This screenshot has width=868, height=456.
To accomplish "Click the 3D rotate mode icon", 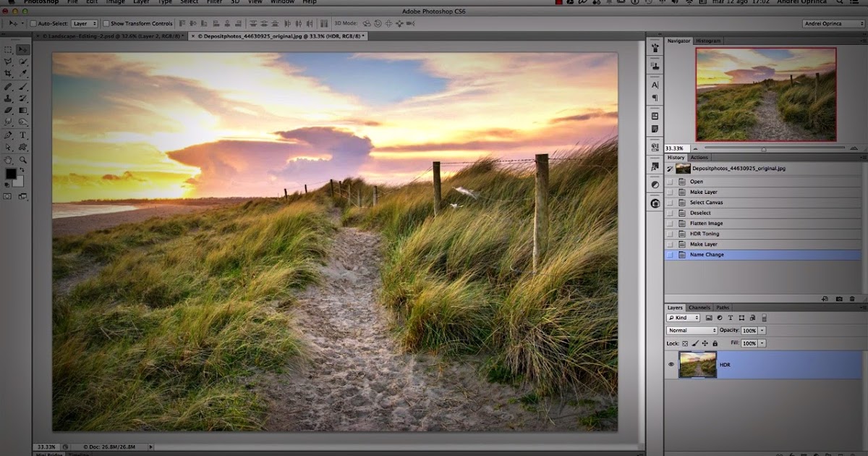I will point(366,24).
